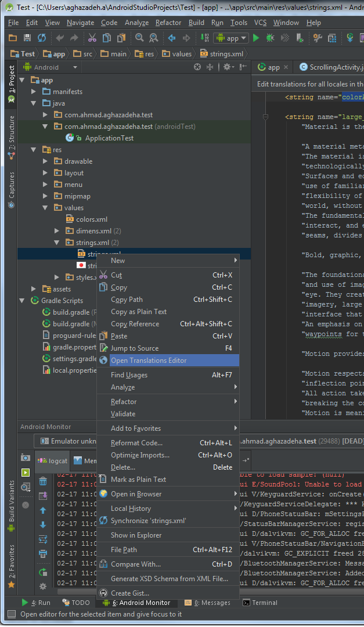Image resolution: width=364 pixels, height=627 pixels.
Task: Open the New submenu in context menu
Action: [168, 260]
